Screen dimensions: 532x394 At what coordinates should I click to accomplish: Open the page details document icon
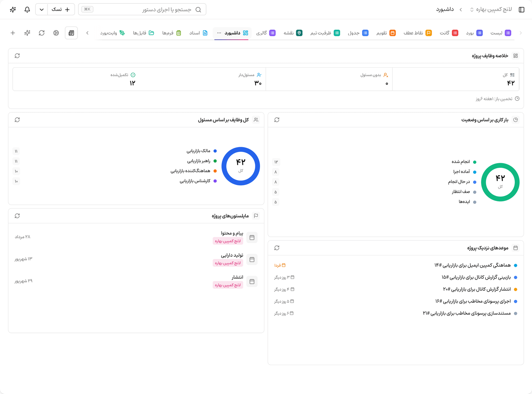click(x=71, y=33)
